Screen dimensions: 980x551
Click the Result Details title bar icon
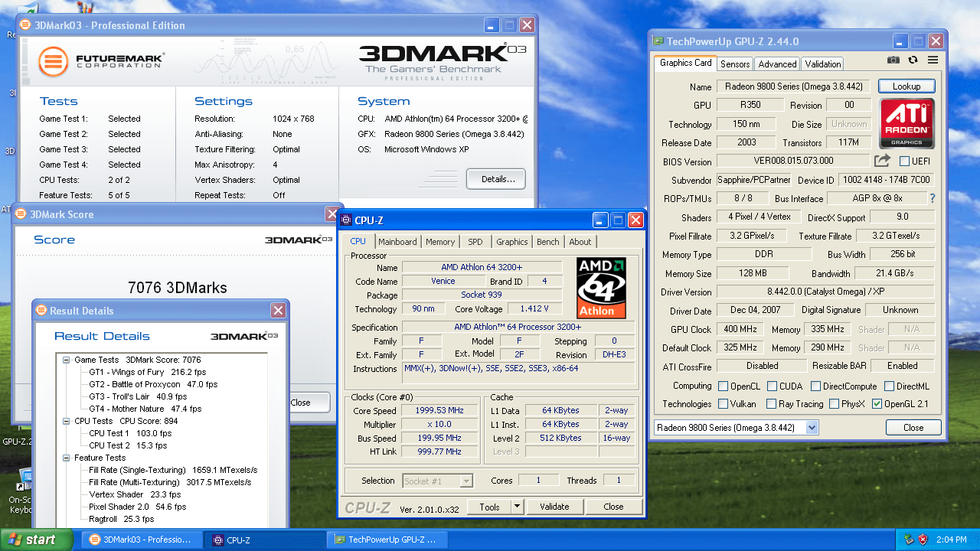(x=41, y=311)
